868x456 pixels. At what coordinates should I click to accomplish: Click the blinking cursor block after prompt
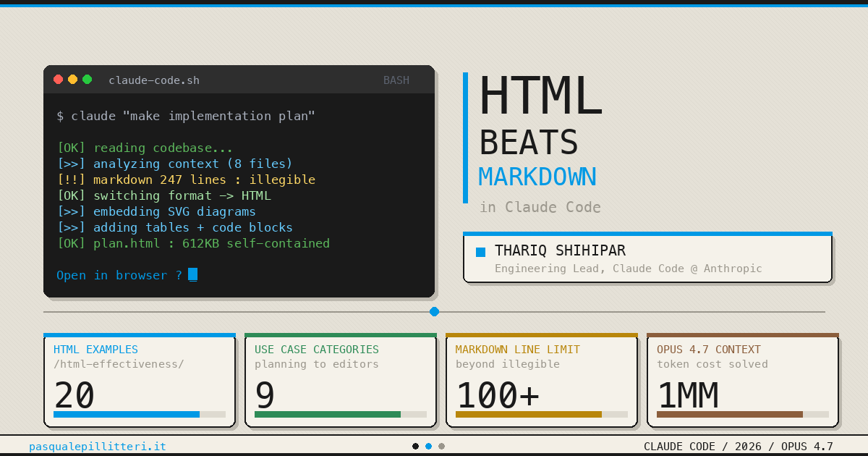(x=192, y=274)
